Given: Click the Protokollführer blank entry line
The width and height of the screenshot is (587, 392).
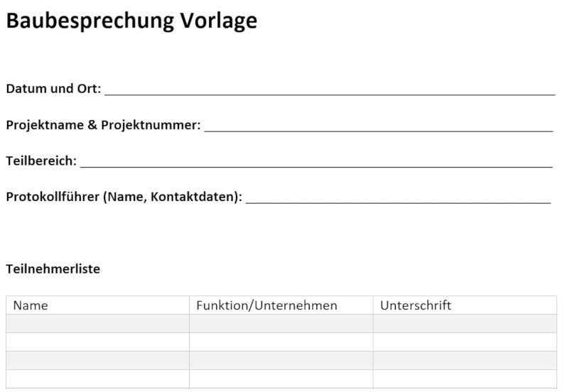Looking at the screenshot, I should (398, 199).
